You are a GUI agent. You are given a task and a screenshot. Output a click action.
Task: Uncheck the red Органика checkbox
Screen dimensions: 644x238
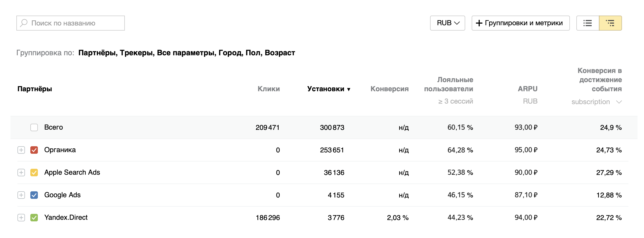tap(34, 150)
